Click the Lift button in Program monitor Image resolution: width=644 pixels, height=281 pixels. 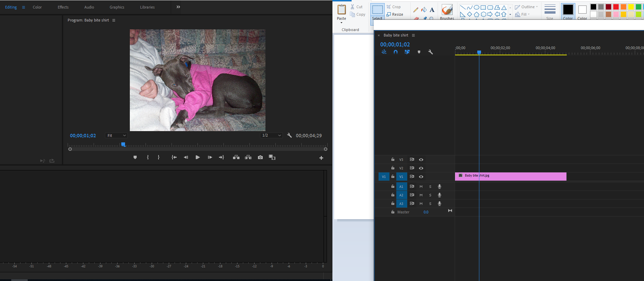(x=236, y=157)
